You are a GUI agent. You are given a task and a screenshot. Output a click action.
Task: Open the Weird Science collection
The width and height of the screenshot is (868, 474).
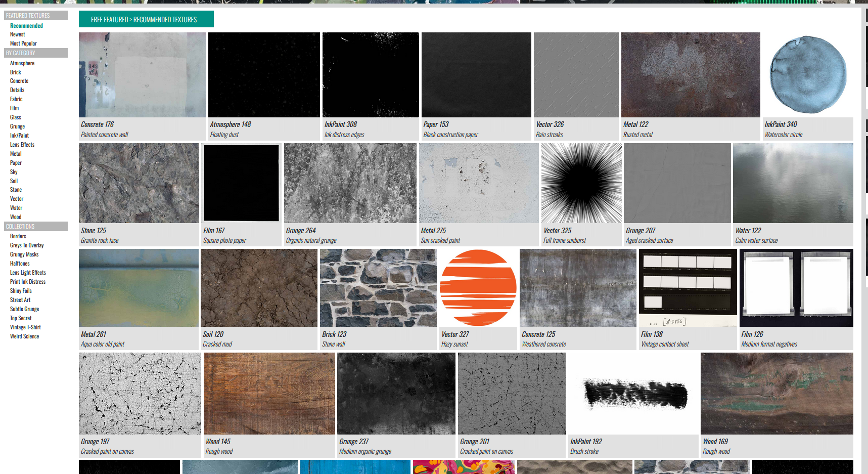pos(24,336)
